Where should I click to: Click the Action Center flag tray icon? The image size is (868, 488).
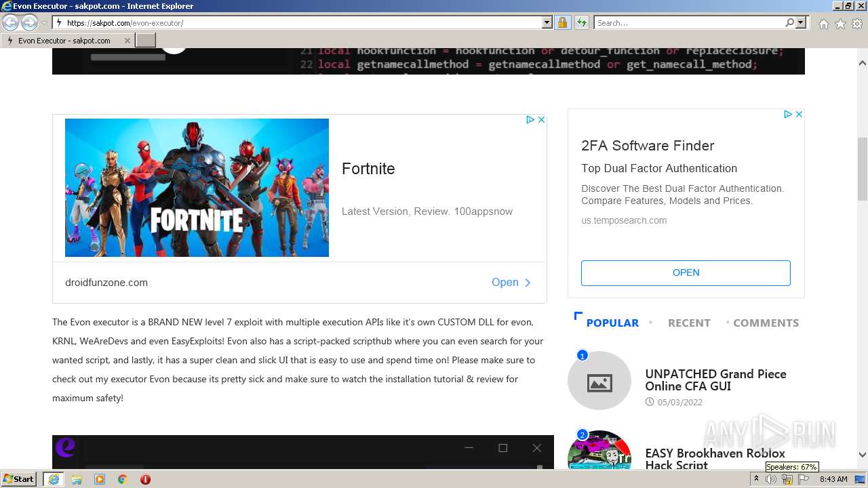804,479
